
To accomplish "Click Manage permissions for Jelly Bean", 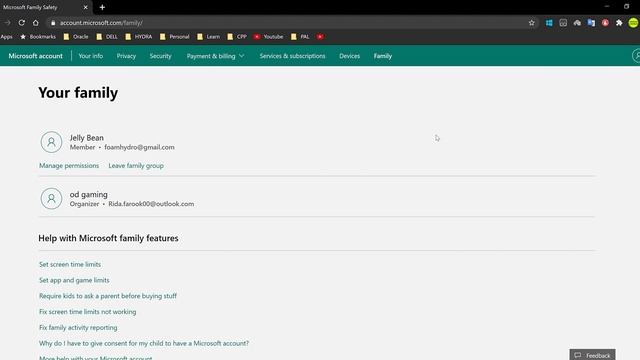I will [x=69, y=166].
